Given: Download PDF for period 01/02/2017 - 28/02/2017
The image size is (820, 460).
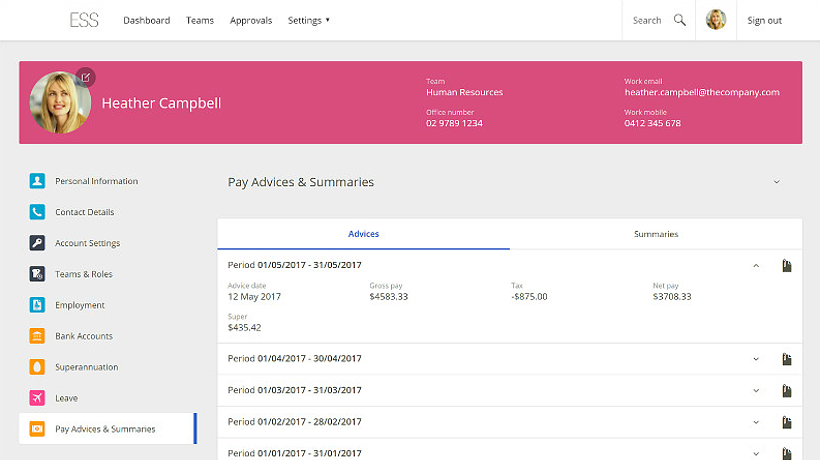Looking at the screenshot, I should (787, 422).
